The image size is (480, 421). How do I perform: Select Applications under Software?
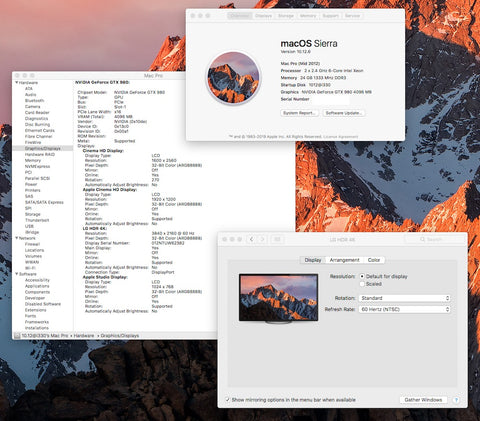(x=37, y=286)
